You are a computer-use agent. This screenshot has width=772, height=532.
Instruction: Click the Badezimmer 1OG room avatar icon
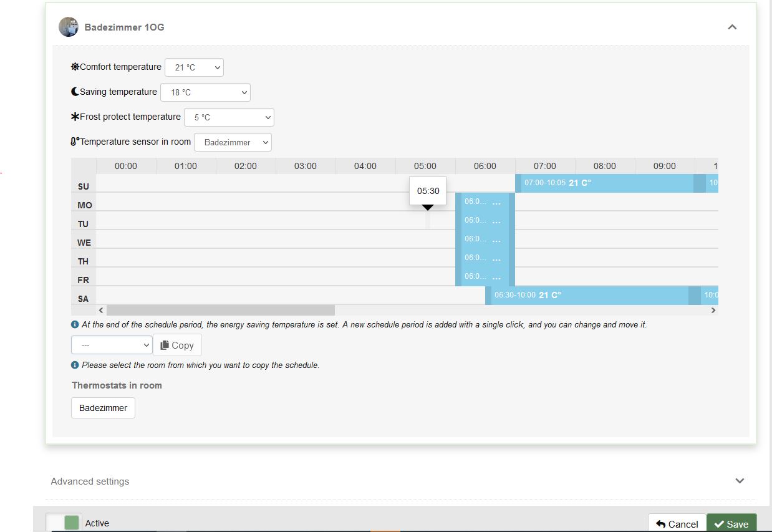click(69, 27)
